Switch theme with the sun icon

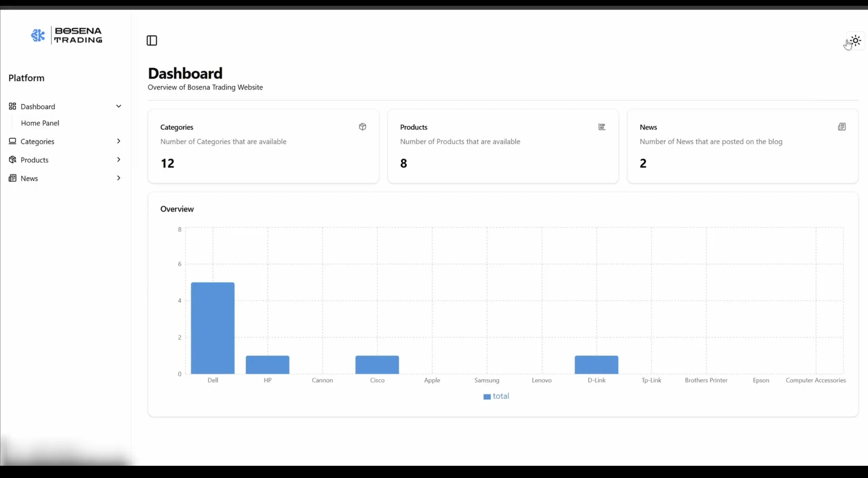coord(856,41)
